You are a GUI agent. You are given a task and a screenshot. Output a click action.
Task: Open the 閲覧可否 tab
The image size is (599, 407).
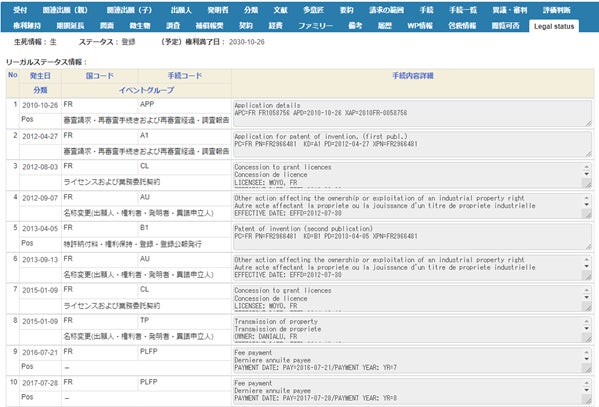[505, 26]
